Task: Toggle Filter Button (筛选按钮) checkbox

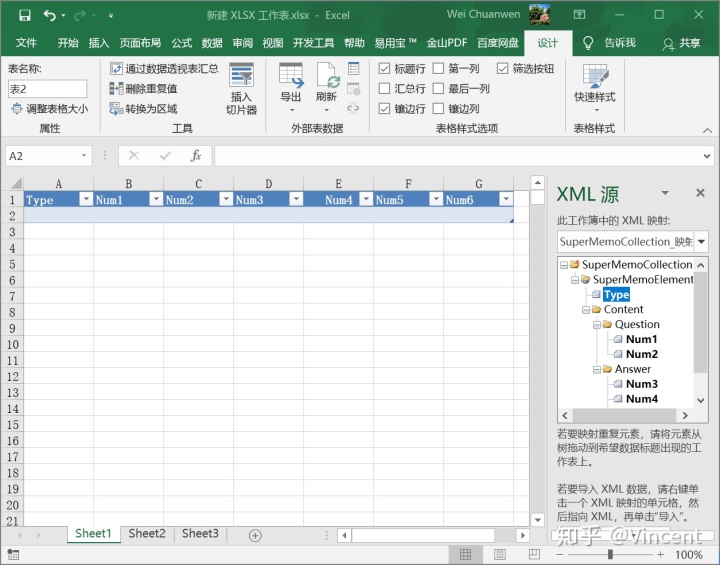Action: [x=502, y=69]
